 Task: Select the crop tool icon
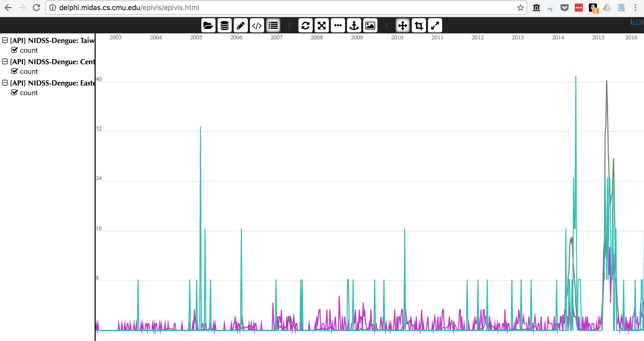(419, 25)
